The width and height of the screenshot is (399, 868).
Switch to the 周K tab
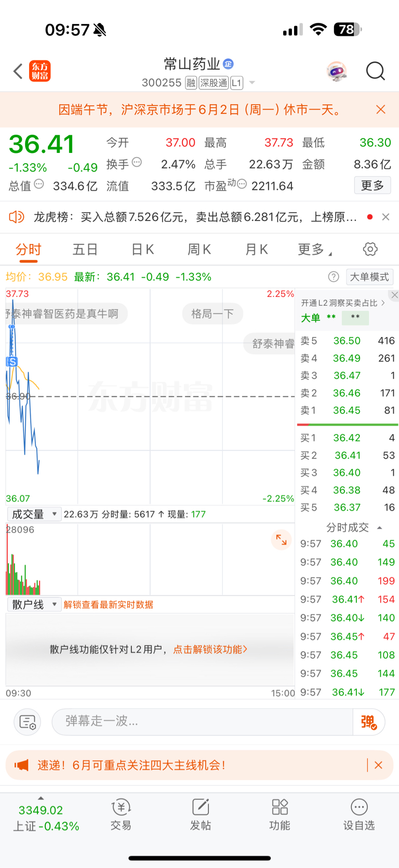coord(199,250)
